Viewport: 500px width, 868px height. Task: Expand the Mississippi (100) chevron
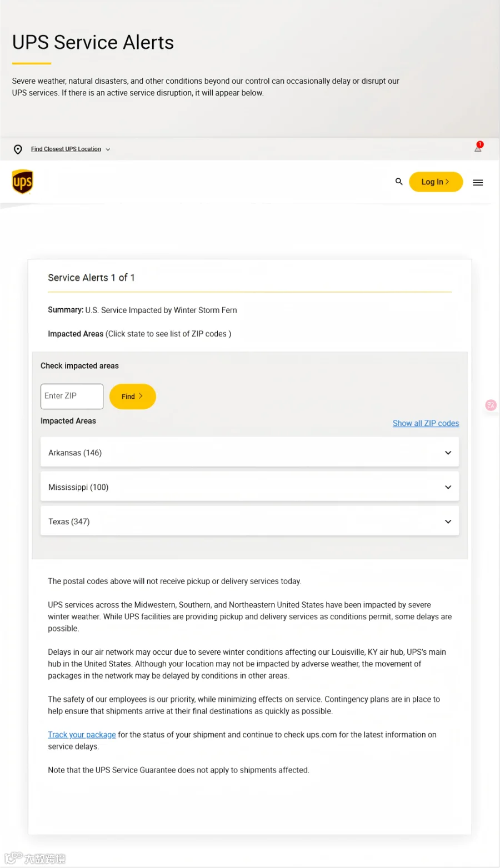[x=448, y=487]
